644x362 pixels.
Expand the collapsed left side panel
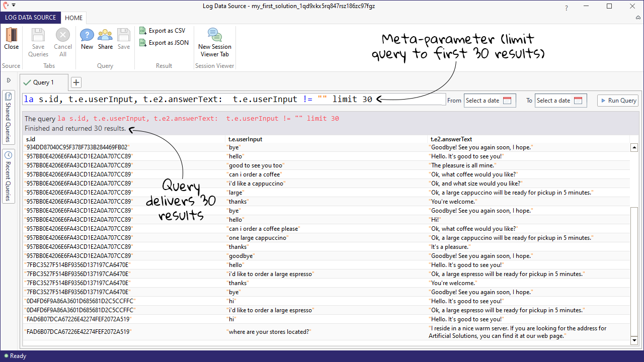(9, 80)
